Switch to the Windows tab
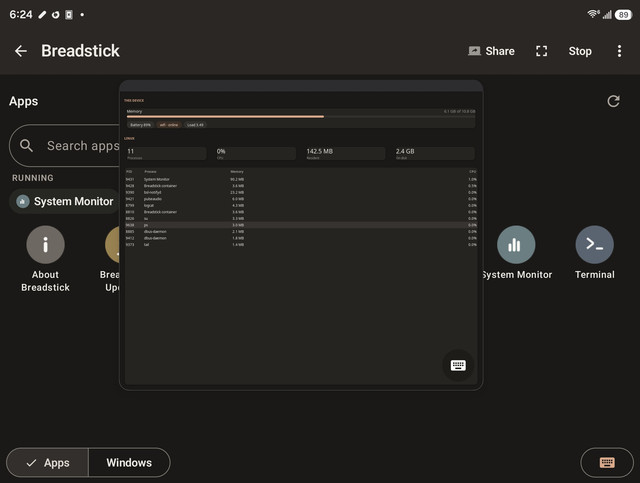 129,463
